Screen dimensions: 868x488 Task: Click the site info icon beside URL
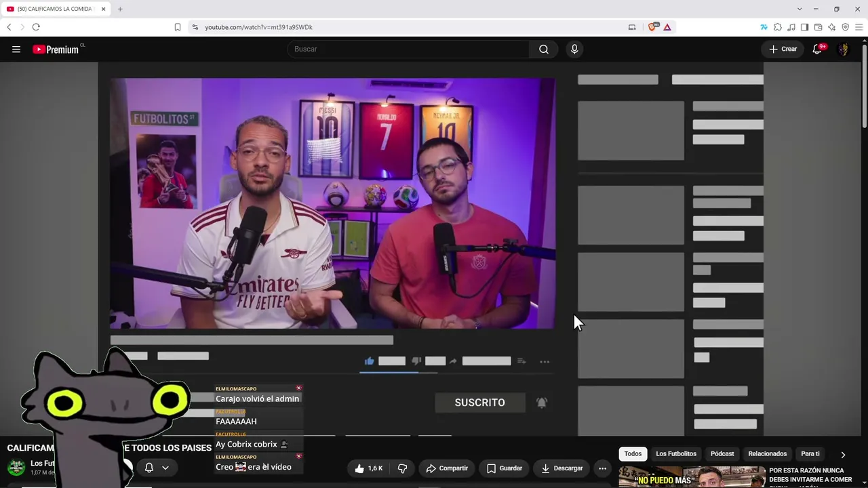point(195,27)
